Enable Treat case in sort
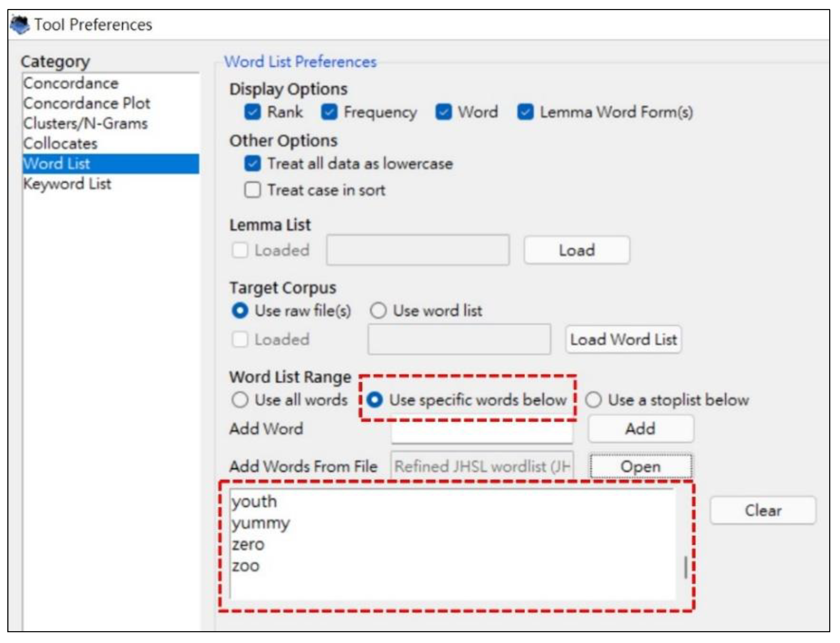 click(x=253, y=190)
